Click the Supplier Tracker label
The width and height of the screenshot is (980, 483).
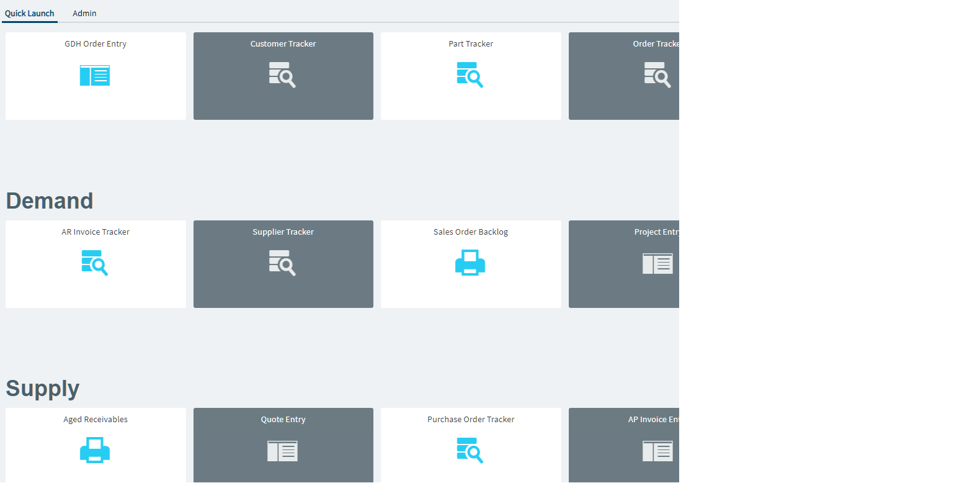pos(283,232)
